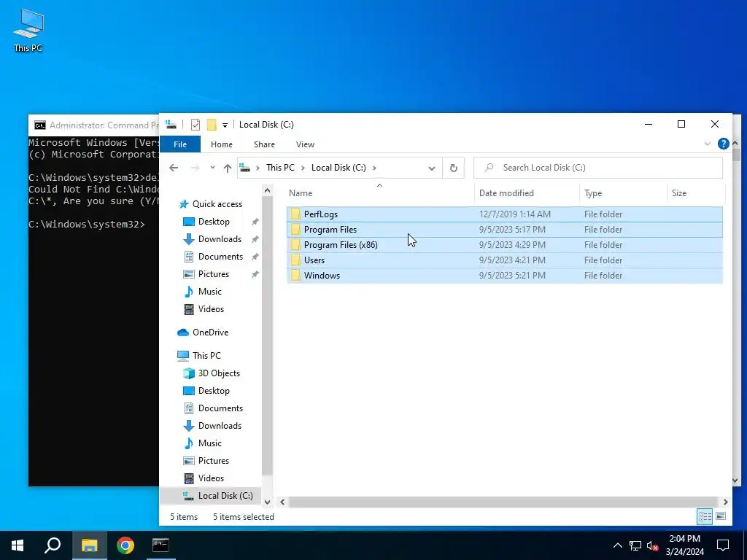
Task: Expand the ribbon with the chevron
Action: coord(708,144)
